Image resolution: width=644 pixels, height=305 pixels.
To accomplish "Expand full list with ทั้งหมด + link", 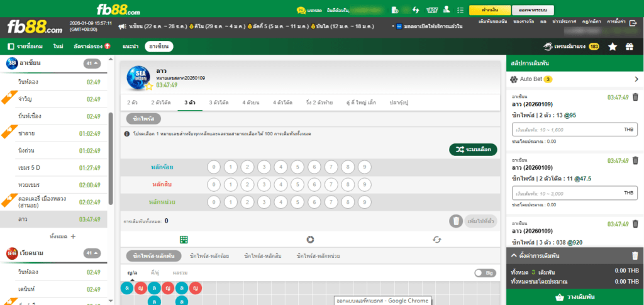I will pos(62,236).
